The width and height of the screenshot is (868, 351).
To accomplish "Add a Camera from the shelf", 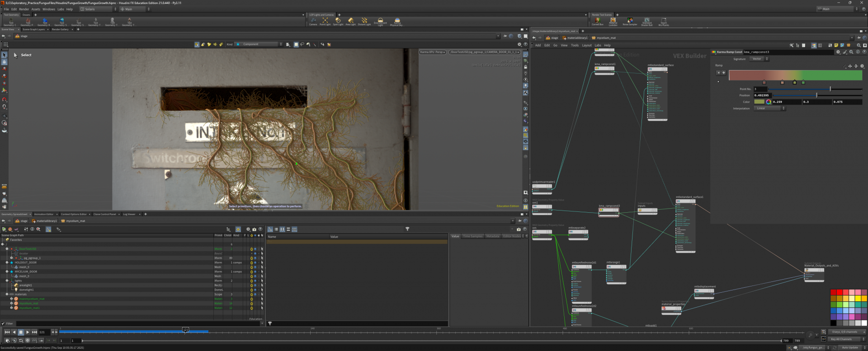I will coord(313,21).
